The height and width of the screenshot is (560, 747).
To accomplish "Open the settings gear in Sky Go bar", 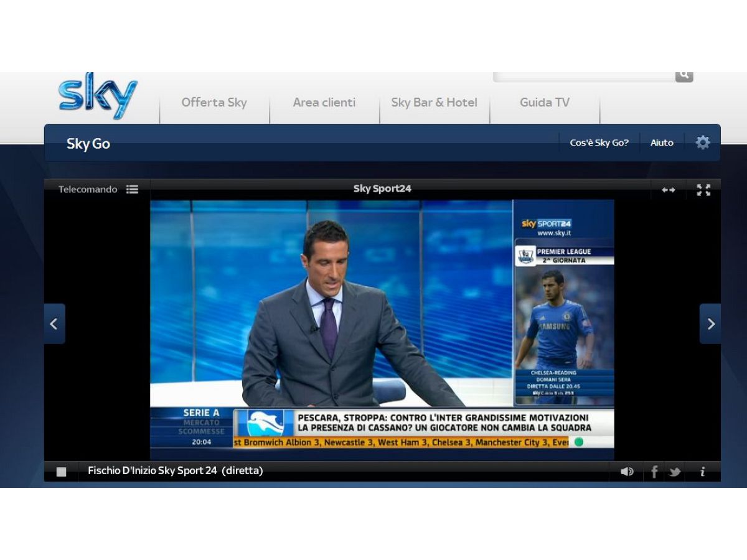I will tap(703, 142).
